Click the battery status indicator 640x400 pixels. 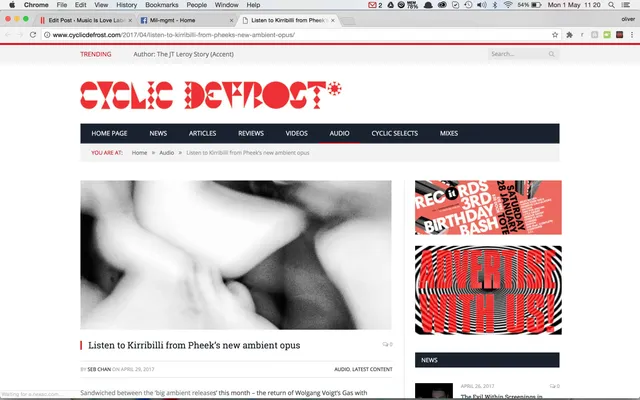[x=529, y=5]
